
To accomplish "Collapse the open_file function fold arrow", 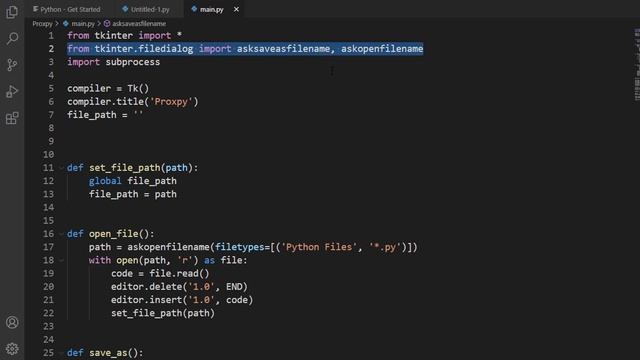I will point(62,234).
